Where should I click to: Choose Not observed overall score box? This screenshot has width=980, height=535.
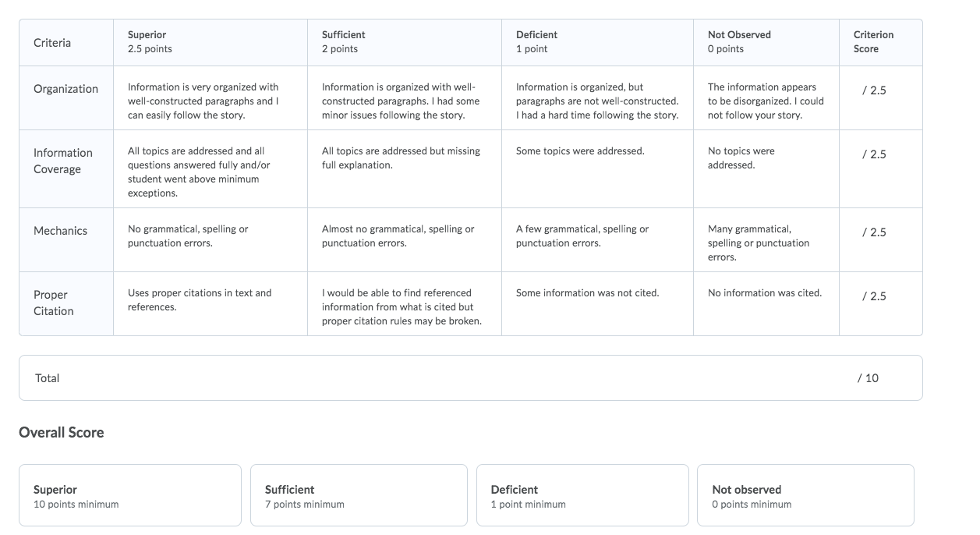[805, 495]
